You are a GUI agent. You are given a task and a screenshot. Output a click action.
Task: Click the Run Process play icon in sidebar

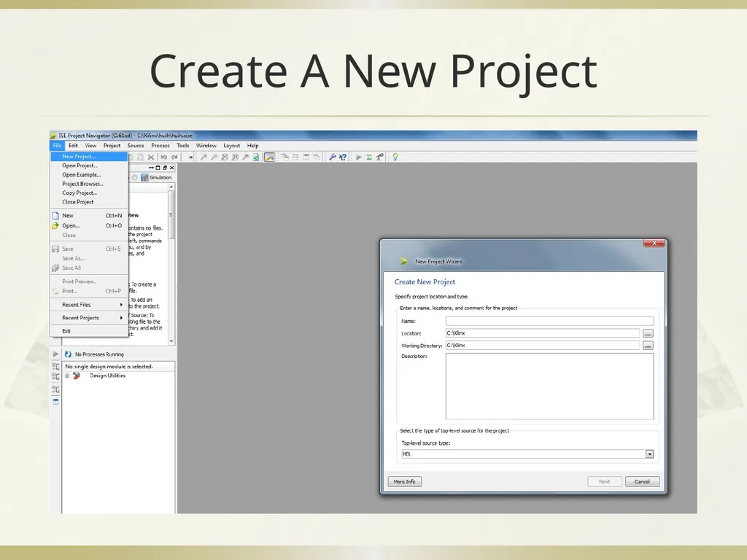click(55, 354)
